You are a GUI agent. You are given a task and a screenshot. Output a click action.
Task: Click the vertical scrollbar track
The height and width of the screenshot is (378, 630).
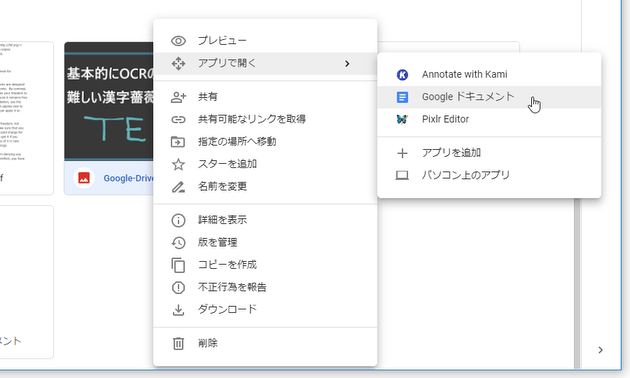click(577, 283)
